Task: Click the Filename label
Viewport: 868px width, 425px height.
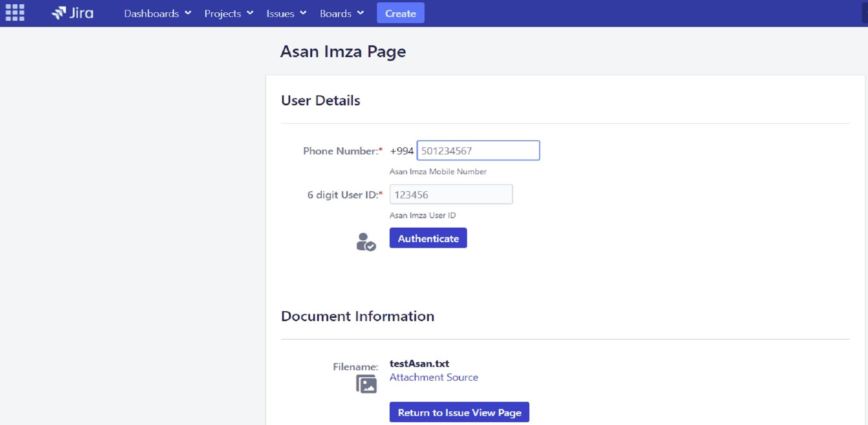Action: (x=356, y=367)
